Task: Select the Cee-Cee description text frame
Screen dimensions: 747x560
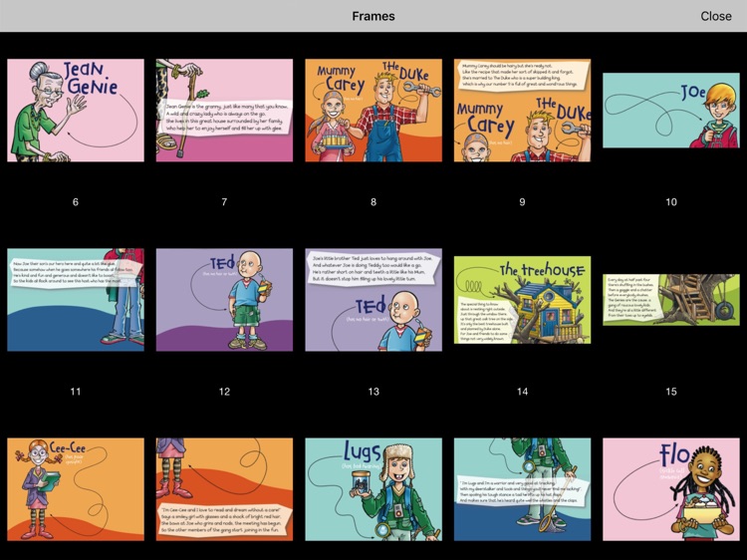Action: [224, 489]
